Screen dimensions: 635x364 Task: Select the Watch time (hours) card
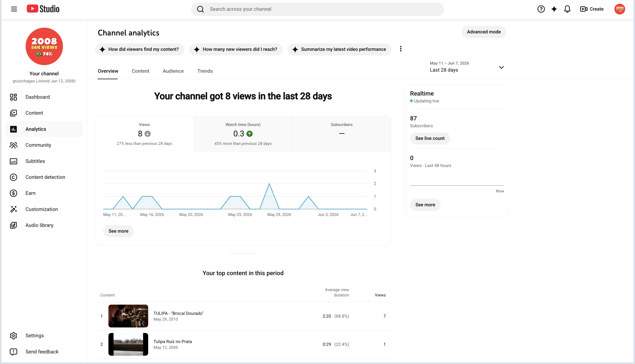click(x=243, y=134)
